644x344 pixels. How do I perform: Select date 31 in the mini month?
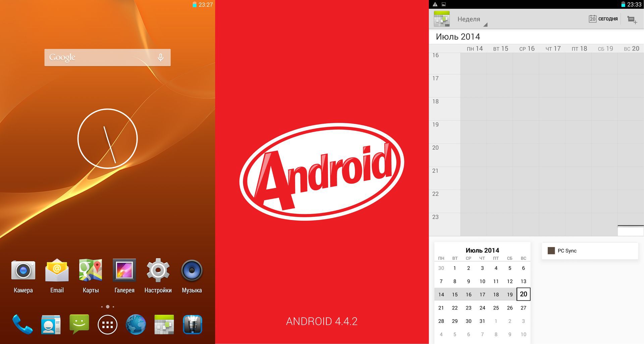pyautogui.click(x=482, y=321)
